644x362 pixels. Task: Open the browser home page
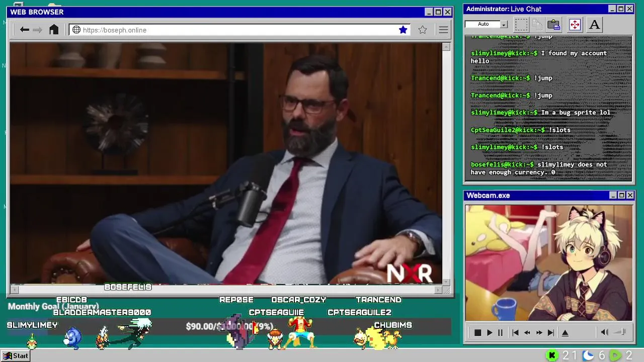point(54,30)
